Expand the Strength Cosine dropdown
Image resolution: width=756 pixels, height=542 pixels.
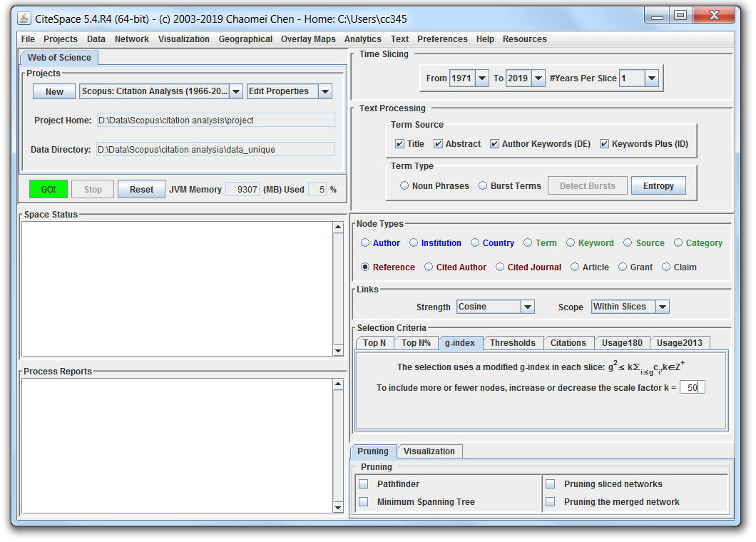click(528, 307)
